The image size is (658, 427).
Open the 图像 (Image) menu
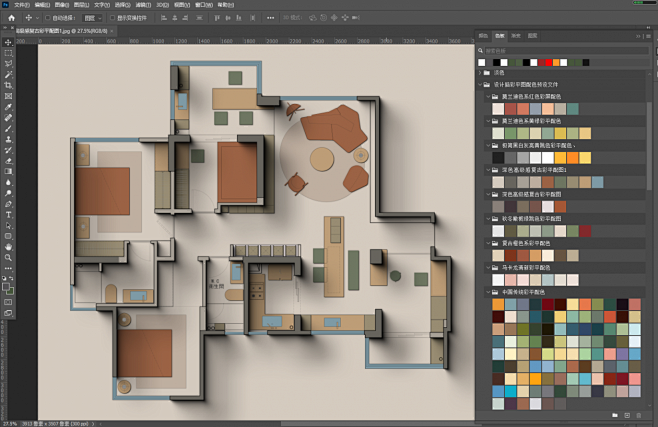(62, 5)
